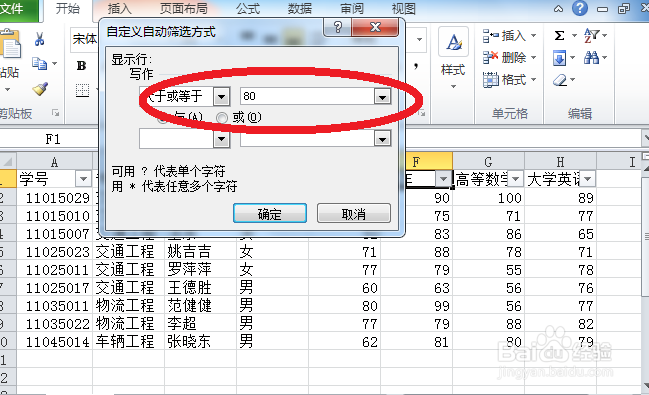This screenshot has width=649, height=395.
Task: Select cell with name 范健健
Action: click(x=200, y=306)
